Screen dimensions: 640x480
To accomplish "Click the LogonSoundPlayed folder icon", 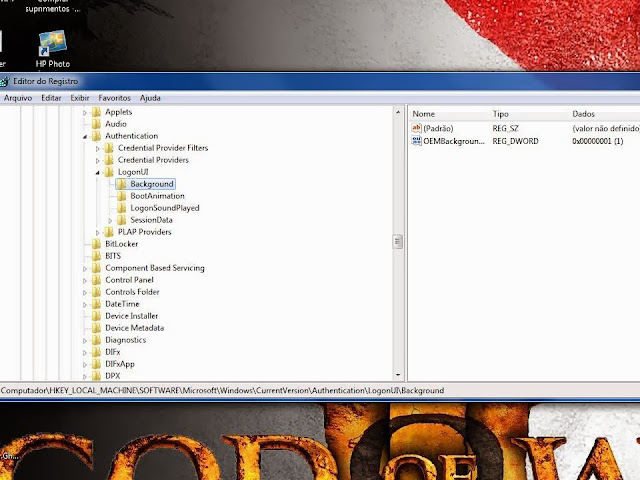I will click(121, 208).
